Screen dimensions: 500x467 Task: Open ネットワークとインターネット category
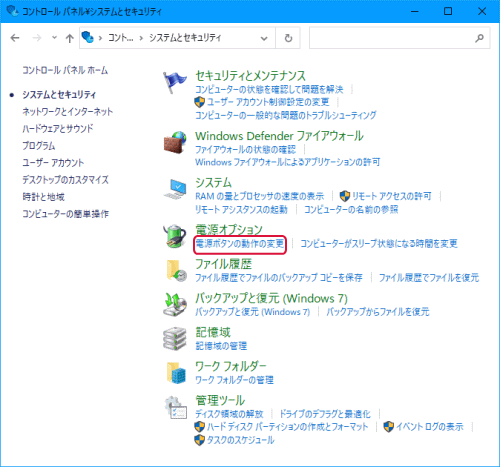coord(68,112)
